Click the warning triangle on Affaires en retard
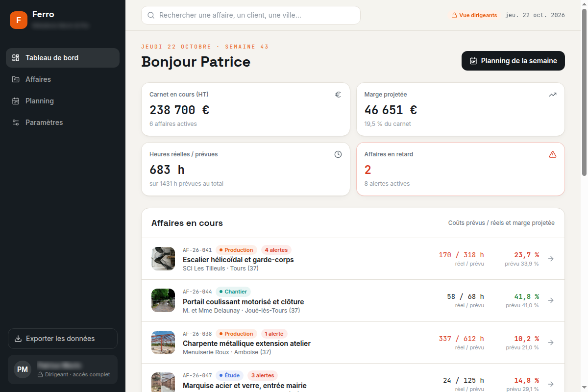This screenshot has width=588, height=392. [553, 154]
